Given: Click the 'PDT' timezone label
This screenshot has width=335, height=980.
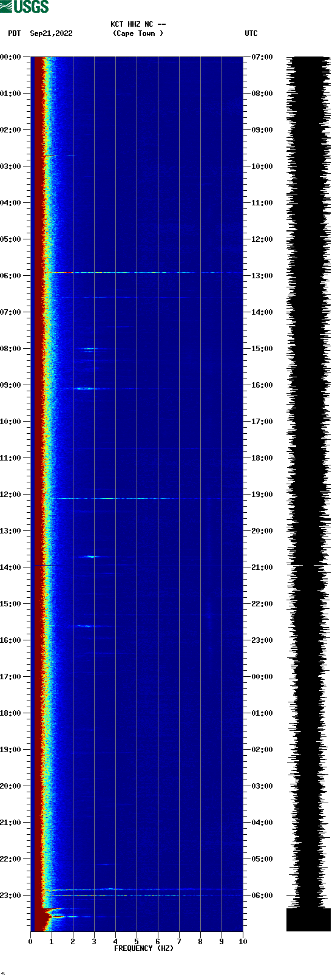Looking at the screenshot, I should click(15, 33).
